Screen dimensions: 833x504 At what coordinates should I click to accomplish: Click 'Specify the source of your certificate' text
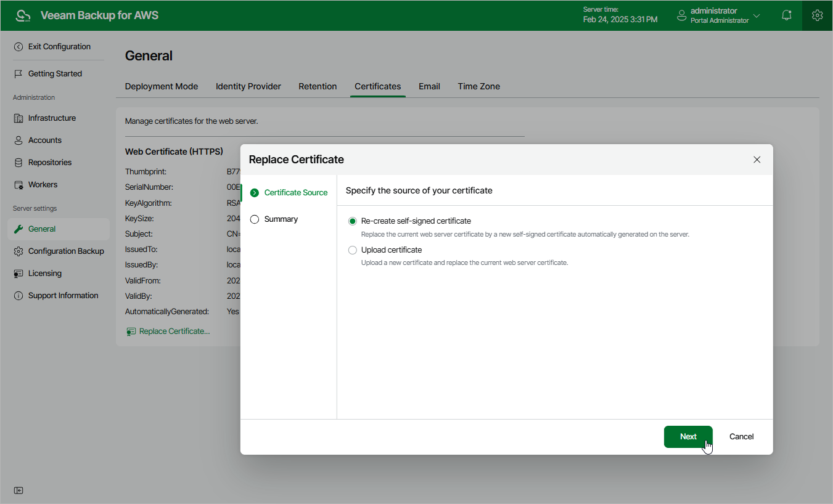tap(419, 190)
